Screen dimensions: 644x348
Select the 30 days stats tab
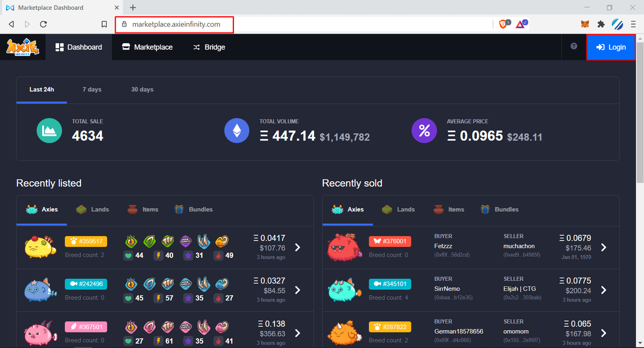[142, 89]
